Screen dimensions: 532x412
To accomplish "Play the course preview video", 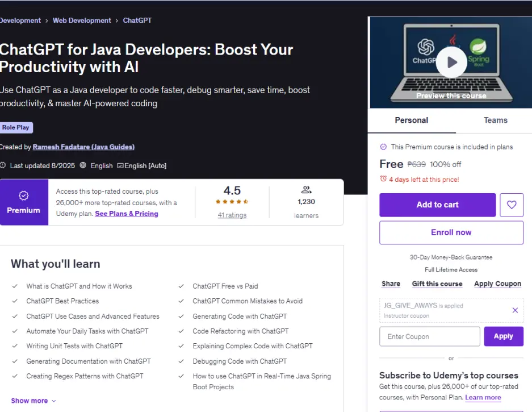I will [x=451, y=62].
